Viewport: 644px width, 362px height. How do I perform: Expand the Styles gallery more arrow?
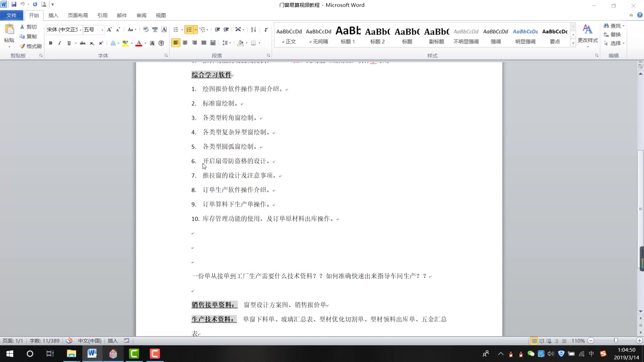[x=573, y=43]
